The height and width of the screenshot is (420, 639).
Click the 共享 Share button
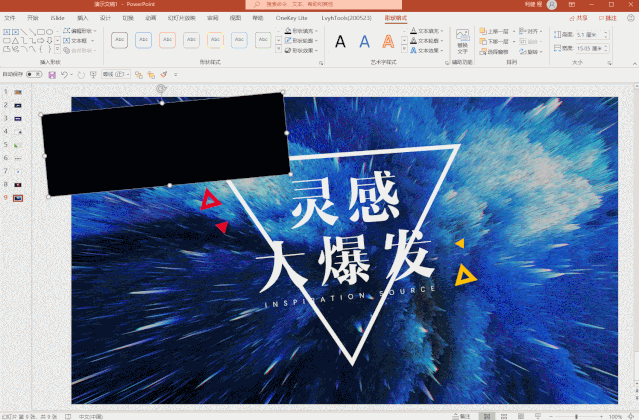click(x=578, y=18)
